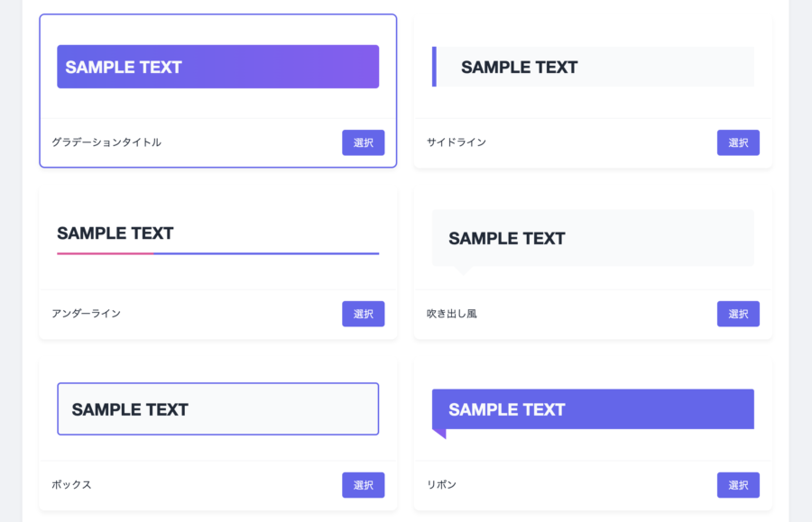Click 選択 button for 吹き出し風
The width and height of the screenshot is (812, 522).
click(738, 314)
